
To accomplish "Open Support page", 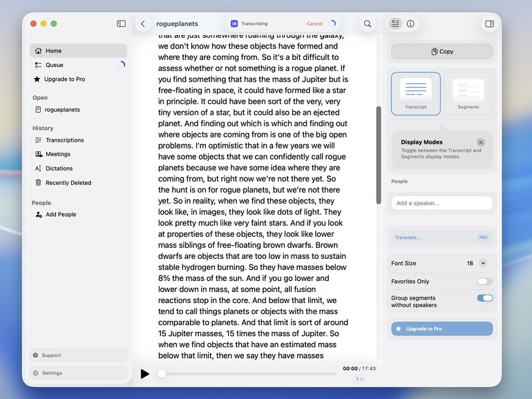I will [x=78, y=356].
